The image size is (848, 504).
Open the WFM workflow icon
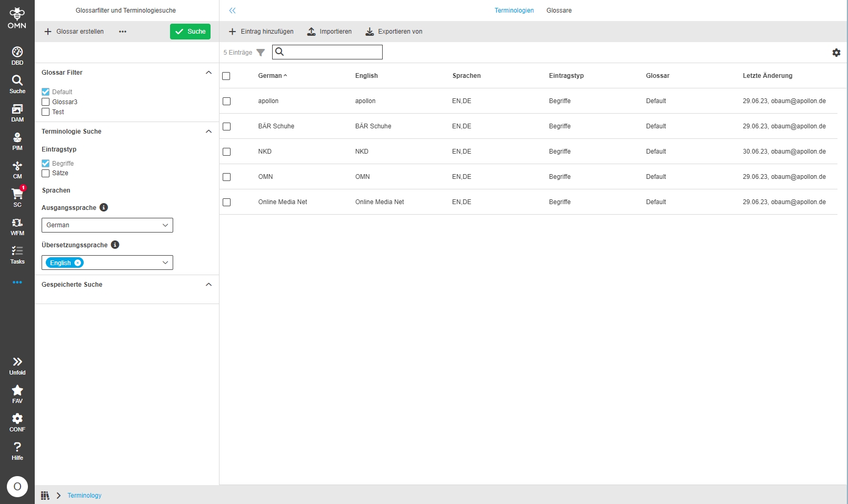[x=17, y=226]
